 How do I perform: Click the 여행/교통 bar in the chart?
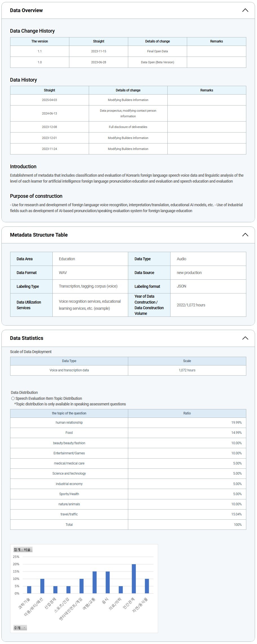coord(94,582)
